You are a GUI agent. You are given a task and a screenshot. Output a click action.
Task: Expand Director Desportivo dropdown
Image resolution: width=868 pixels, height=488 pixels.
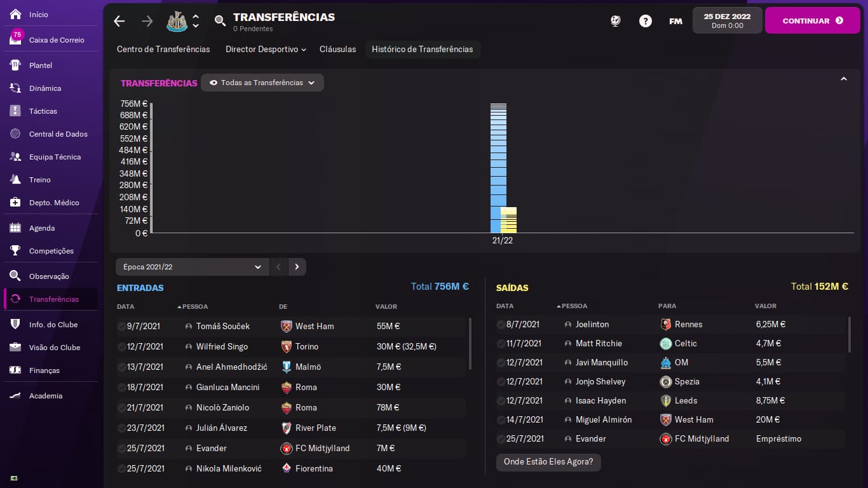click(x=266, y=49)
